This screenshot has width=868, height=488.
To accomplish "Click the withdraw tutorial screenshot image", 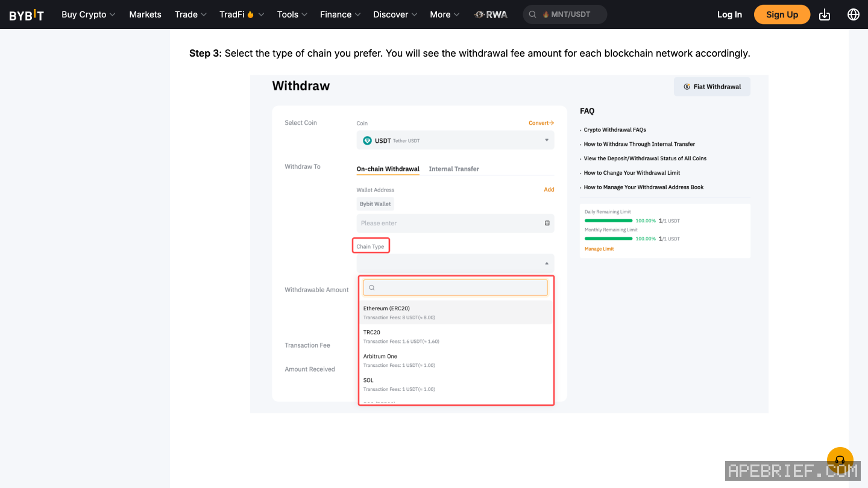I will click(x=509, y=244).
